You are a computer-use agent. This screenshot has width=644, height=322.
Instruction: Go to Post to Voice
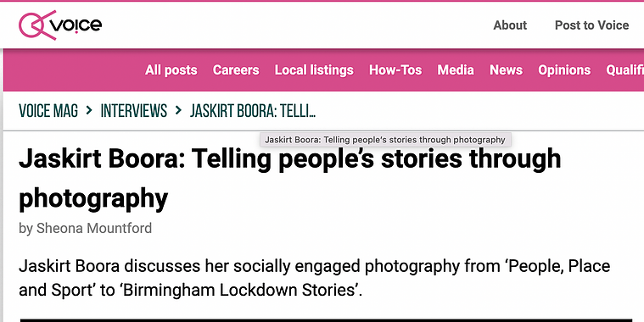point(591,25)
